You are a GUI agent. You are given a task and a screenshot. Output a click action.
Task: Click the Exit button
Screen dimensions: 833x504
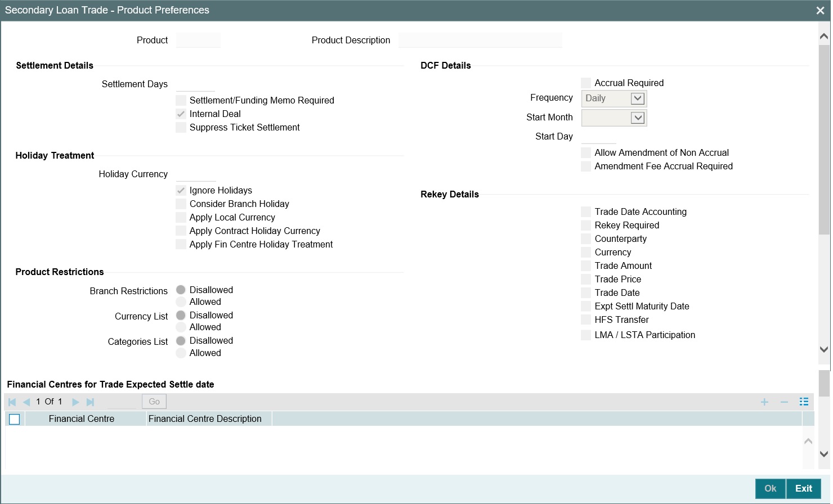click(x=804, y=488)
